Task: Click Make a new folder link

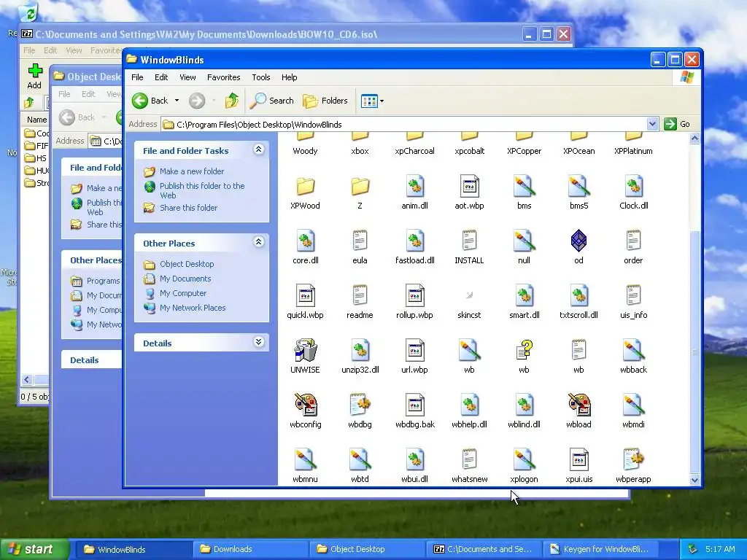Action: [x=192, y=171]
